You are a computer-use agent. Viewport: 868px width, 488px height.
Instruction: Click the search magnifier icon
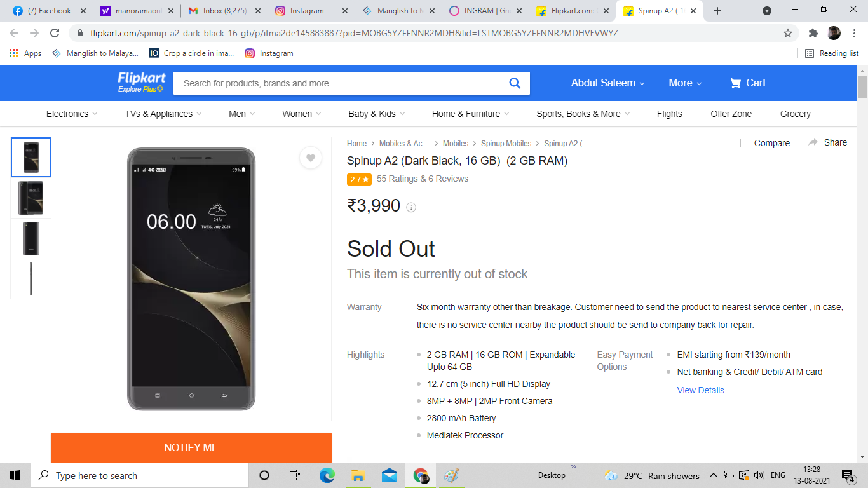point(515,83)
